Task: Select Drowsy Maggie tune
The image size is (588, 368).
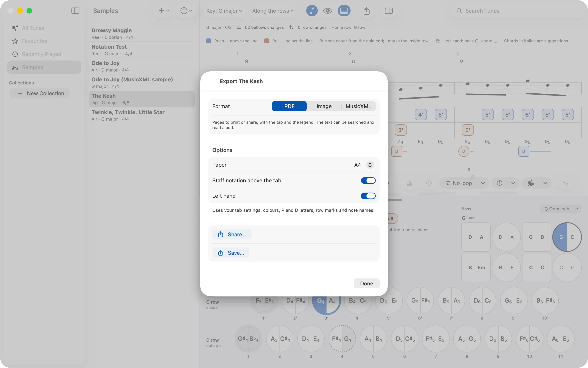Action: (x=142, y=34)
